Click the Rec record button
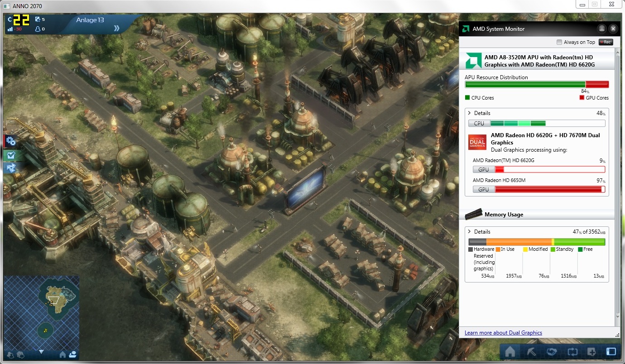Viewport: 625px width, 364px height. [606, 42]
